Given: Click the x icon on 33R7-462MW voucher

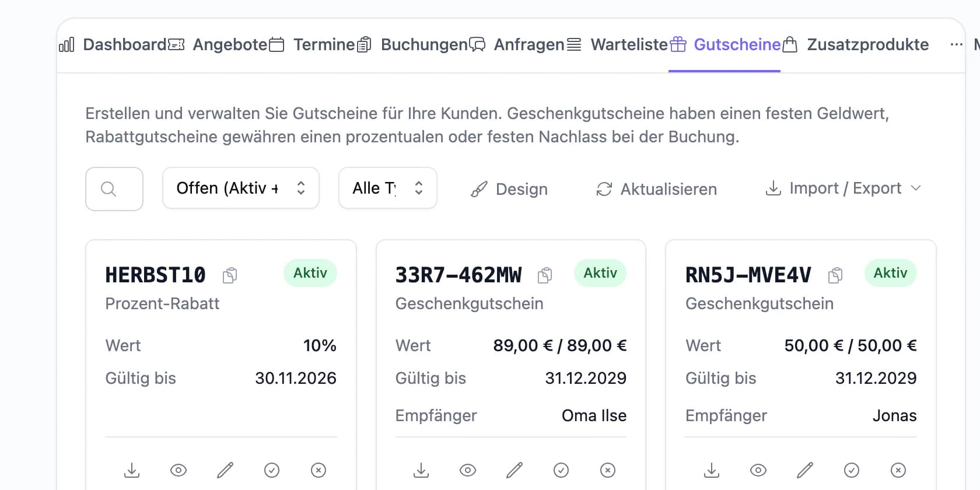Looking at the screenshot, I should (x=608, y=470).
